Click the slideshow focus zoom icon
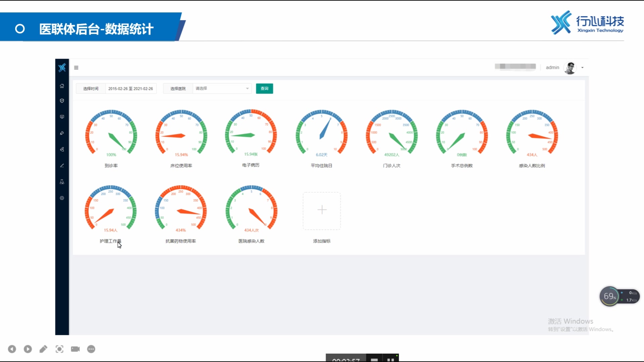The height and width of the screenshot is (362, 644). 59,349
